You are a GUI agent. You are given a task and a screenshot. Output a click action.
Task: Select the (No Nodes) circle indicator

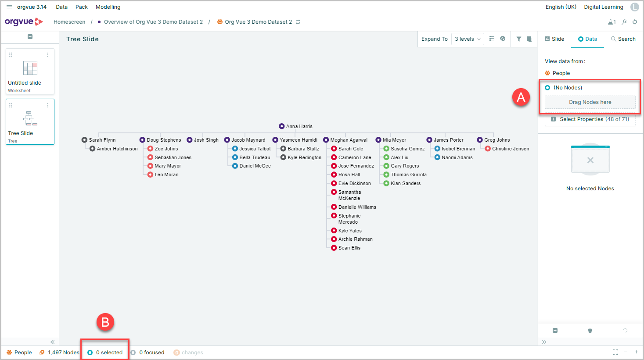point(547,88)
